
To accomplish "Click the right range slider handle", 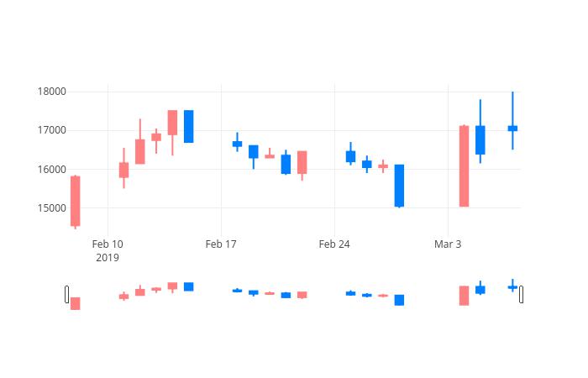I will pyautogui.click(x=522, y=294).
